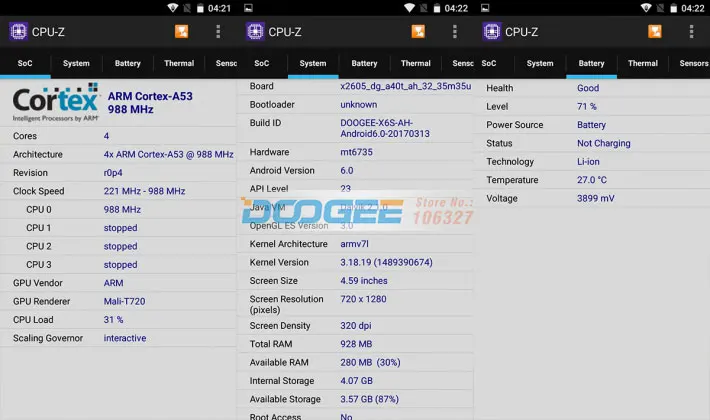Tap CPU-Z app icon in middle screen
Image resolution: width=710 pixels, height=420 pixels.
(x=255, y=32)
